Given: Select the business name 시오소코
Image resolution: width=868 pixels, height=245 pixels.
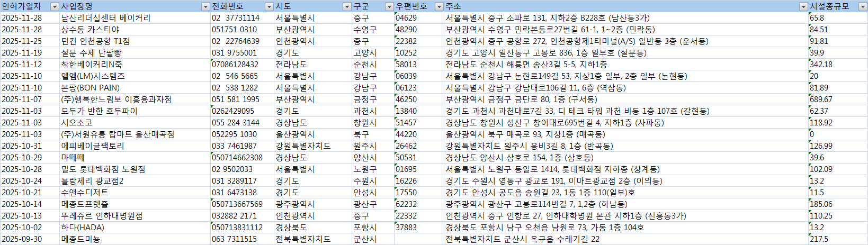Looking at the screenshot, I should point(135,123).
